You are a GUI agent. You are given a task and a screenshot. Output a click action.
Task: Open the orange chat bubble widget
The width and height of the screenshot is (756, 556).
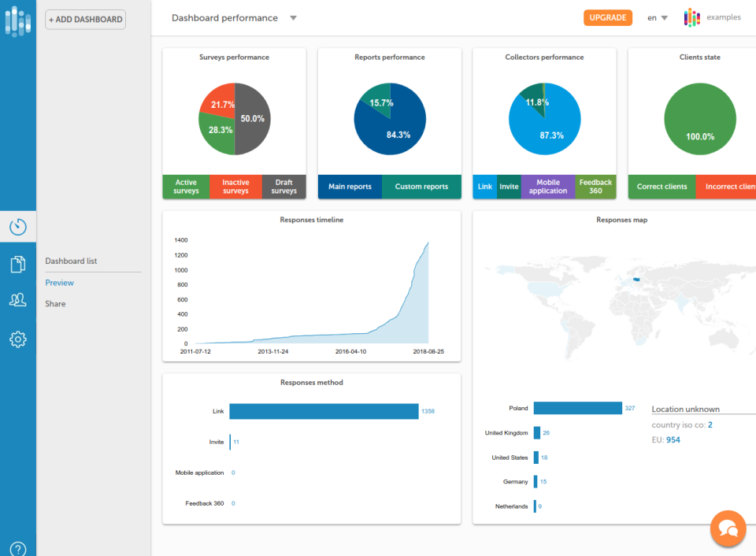[728, 528]
